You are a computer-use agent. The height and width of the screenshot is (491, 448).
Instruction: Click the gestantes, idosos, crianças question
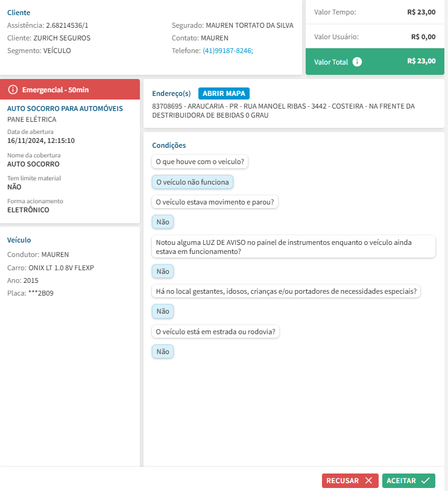[286, 291]
